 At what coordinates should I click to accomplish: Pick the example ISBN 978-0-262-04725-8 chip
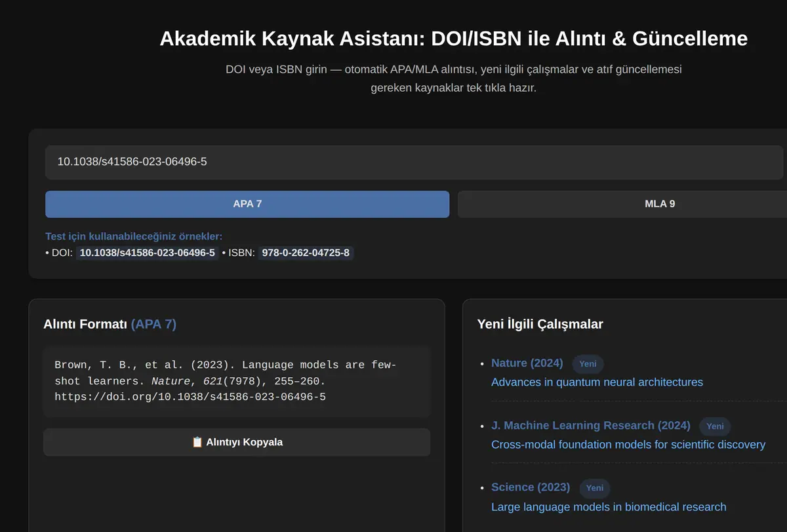(306, 253)
